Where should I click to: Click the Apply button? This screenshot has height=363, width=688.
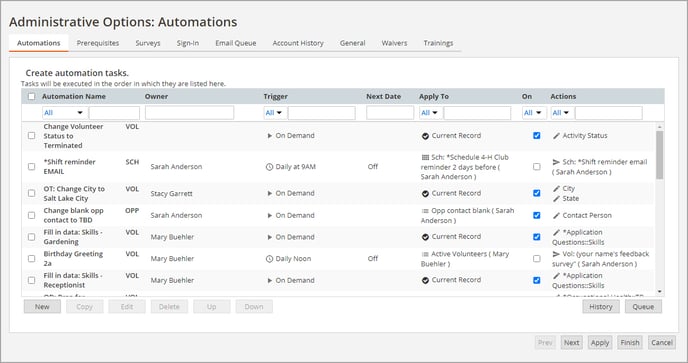click(x=600, y=343)
